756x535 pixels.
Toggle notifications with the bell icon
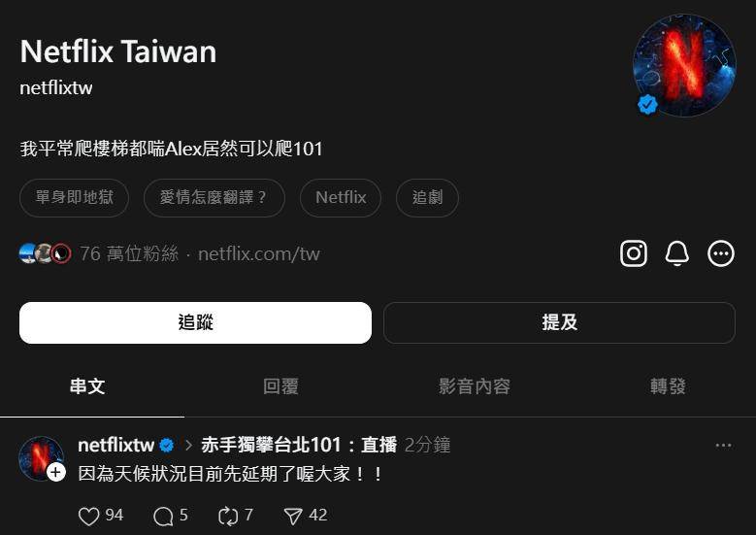[x=677, y=253]
